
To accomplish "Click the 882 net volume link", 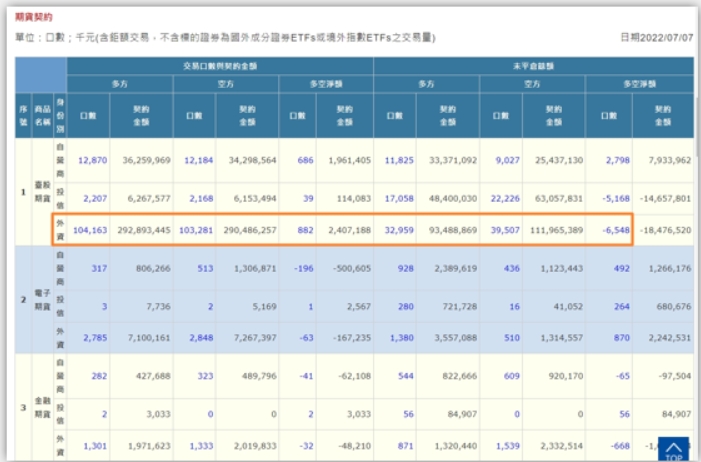I will pyautogui.click(x=305, y=230).
